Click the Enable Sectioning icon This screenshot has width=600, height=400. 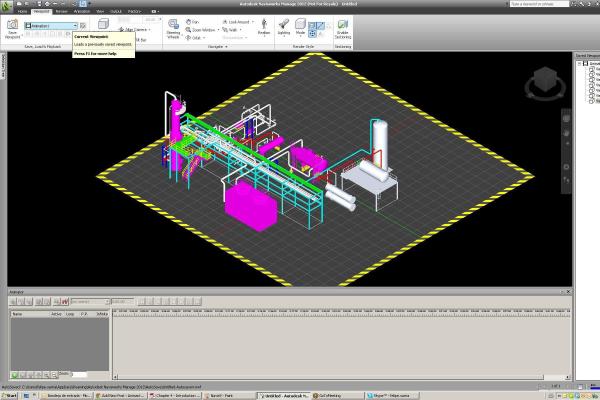click(343, 26)
